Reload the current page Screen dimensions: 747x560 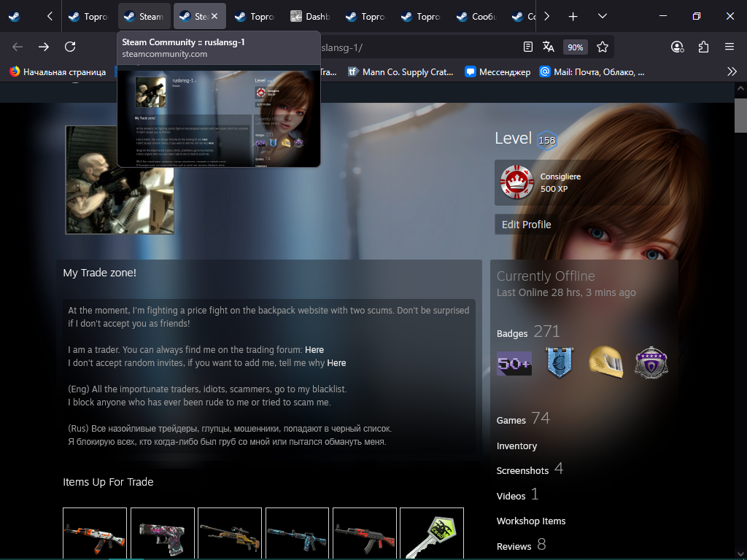pyautogui.click(x=70, y=47)
